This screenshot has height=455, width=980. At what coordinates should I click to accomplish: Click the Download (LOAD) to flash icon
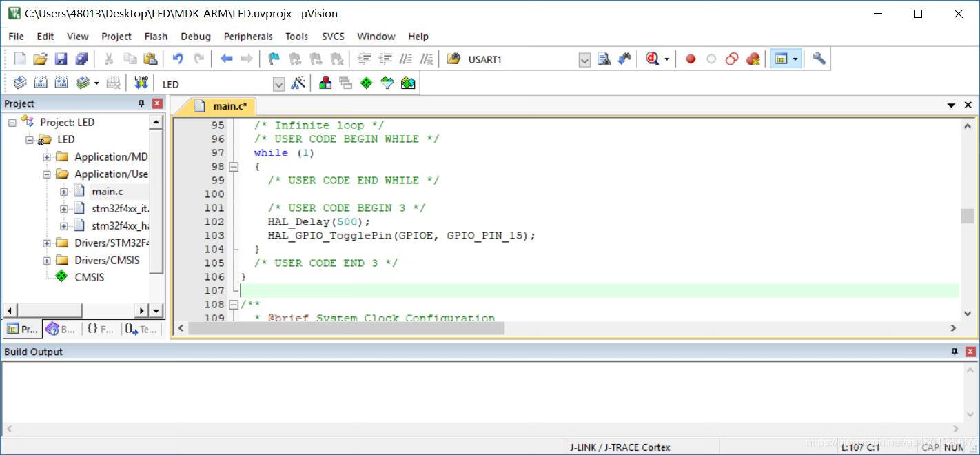pos(141,83)
